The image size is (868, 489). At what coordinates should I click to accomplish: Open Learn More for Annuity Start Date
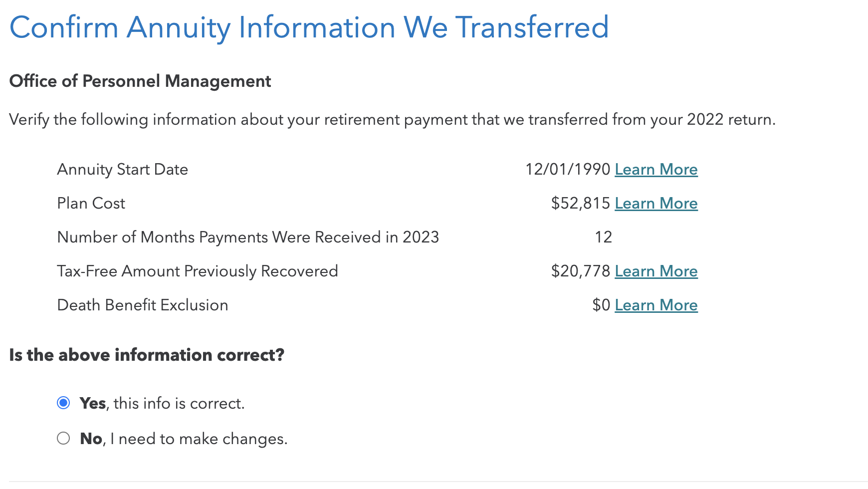pyautogui.click(x=655, y=170)
